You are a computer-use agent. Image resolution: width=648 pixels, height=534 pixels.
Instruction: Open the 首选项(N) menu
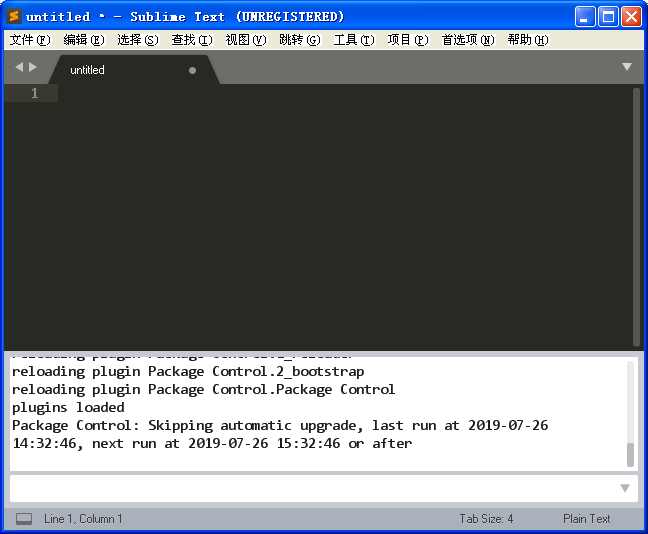(x=468, y=40)
